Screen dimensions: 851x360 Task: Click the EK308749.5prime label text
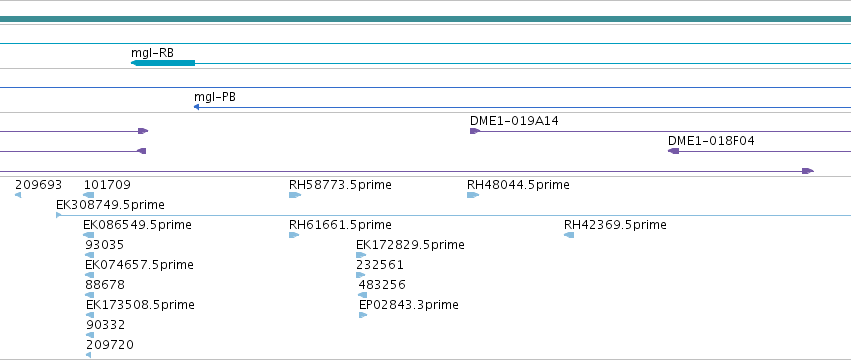(x=110, y=205)
